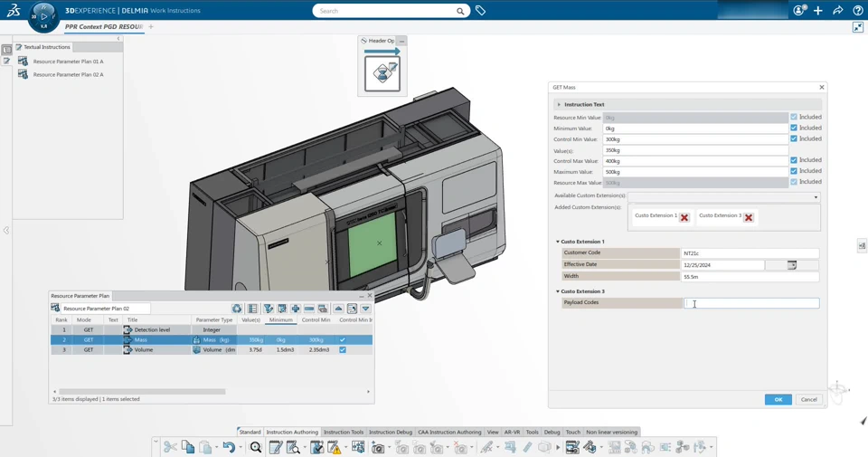Open the CAA Instruction Authoring tab

(x=449, y=432)
